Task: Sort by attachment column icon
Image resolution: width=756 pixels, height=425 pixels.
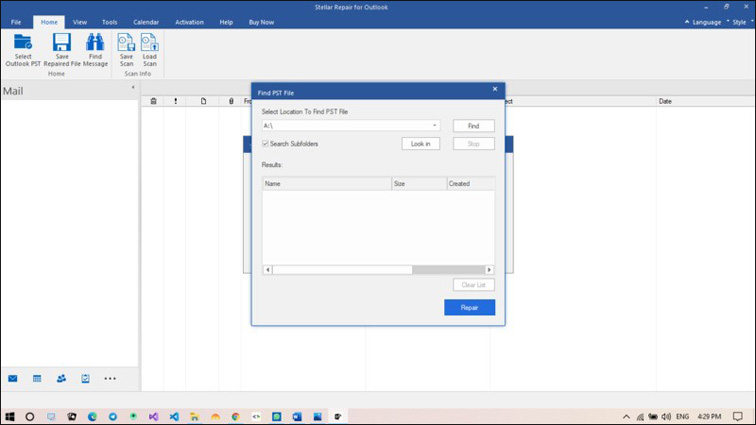Action: 231,101
